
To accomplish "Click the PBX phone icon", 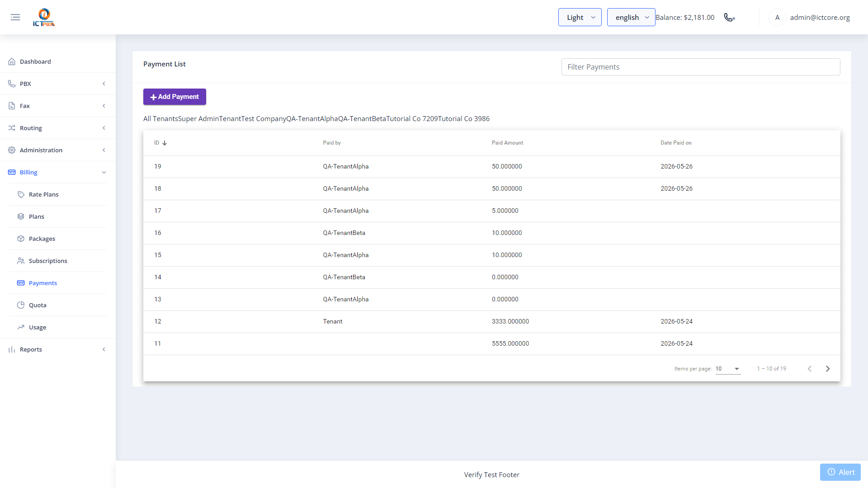I will [x=12, y=84].
